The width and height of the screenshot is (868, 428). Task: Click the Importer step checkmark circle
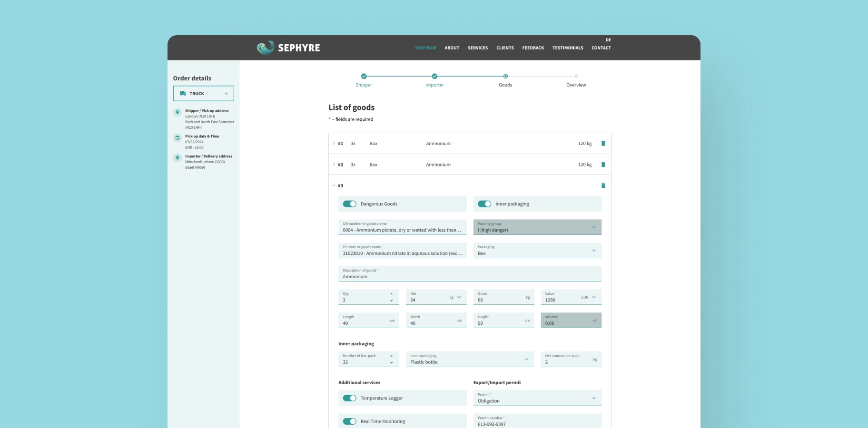point(434,76)
